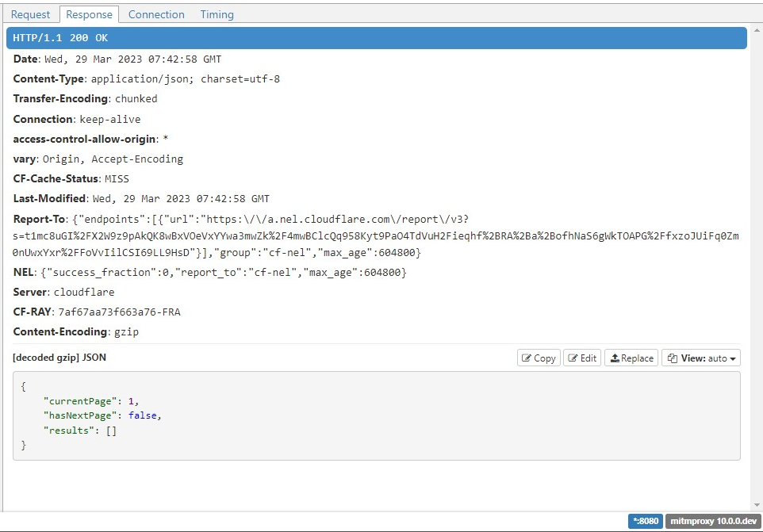The height and width of the screenshot is (532, 763).
Task: Edit the response body
Action: point(582,358)
